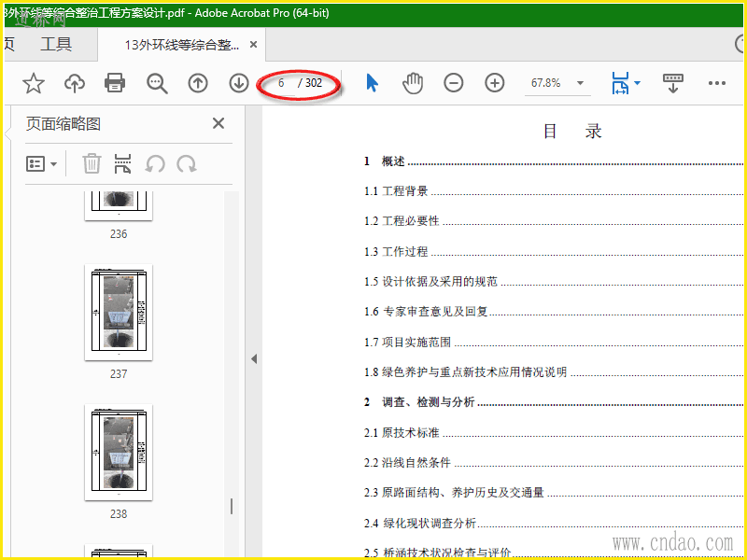Open contents heading 1 概述

coord(385,161)
